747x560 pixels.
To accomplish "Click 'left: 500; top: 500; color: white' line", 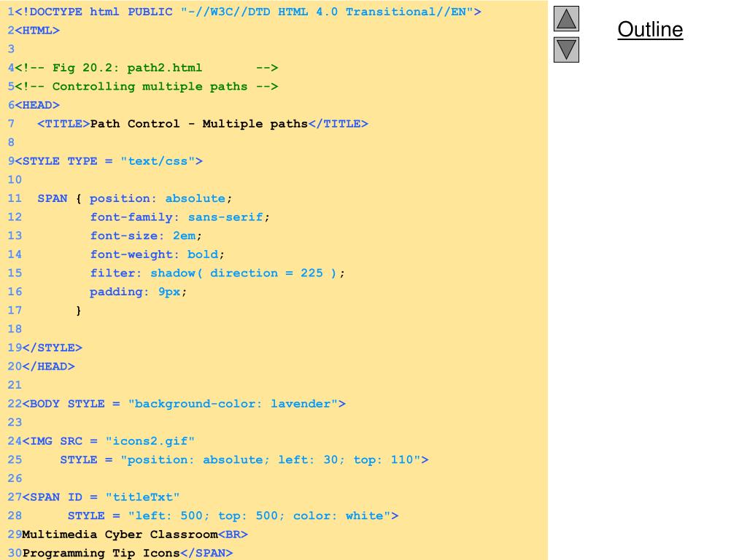I will point(233,516).
